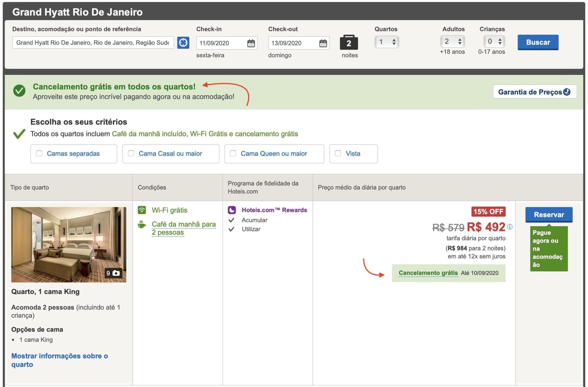This screenshot has height=387, width=588.
Task: Click the Grand Hyatt Rio De Janeiro heading
Action: pos(77,12)
